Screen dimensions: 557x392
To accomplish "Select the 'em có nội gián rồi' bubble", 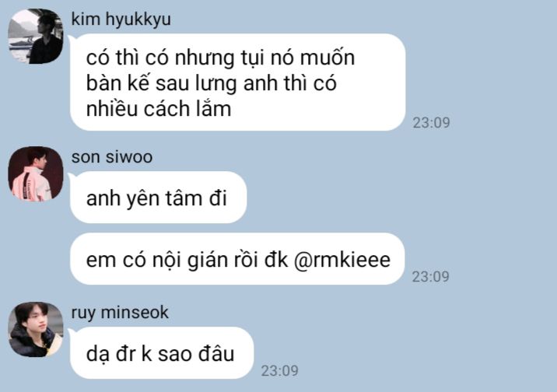I will [x=237, y=259].
